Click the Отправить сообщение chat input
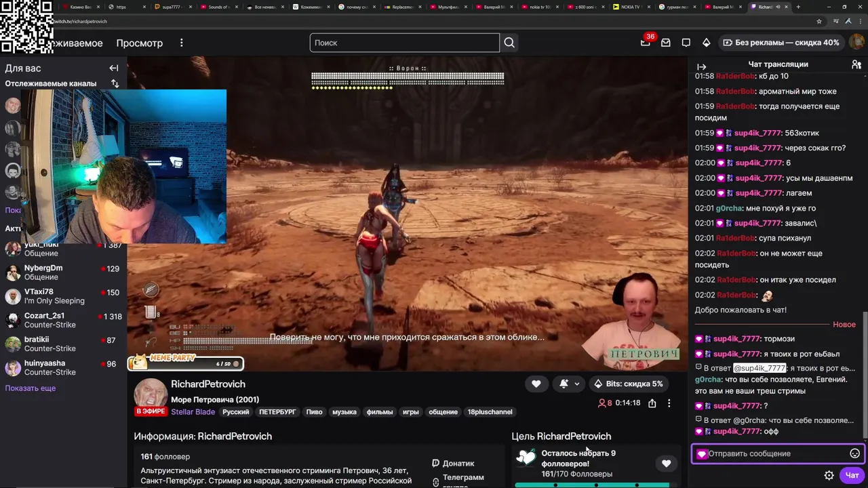This screenshot has width=868, height=488. (x=777, y=453)
